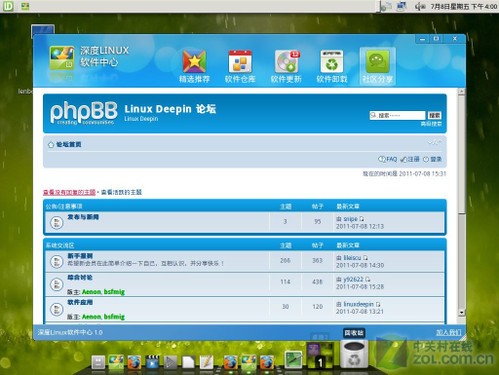Click the workspace switcher in the dock
Screen dimensions: 499x375
click(320, 355)
